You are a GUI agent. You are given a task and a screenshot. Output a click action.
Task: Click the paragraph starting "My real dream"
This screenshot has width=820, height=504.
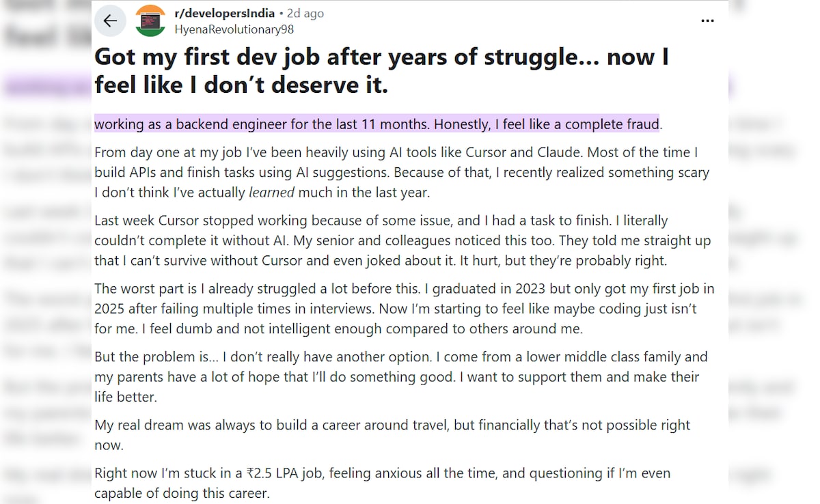point(392,434)
